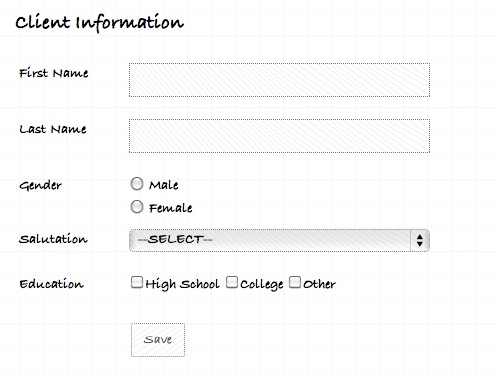Tick the College checkbox box
The height and width of the screenshot is (379, 499).
click(x=232, y=282)
